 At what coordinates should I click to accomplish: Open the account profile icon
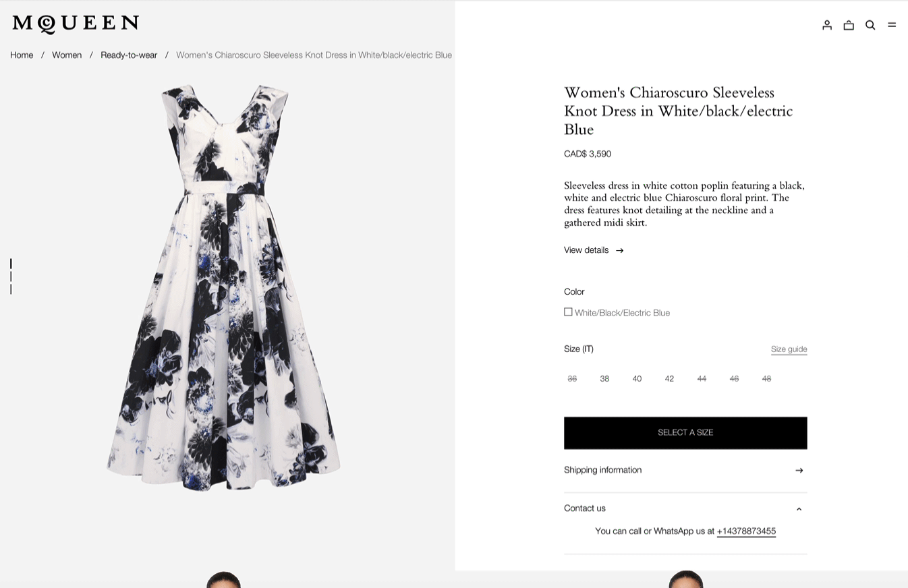[x=827, y=25]
